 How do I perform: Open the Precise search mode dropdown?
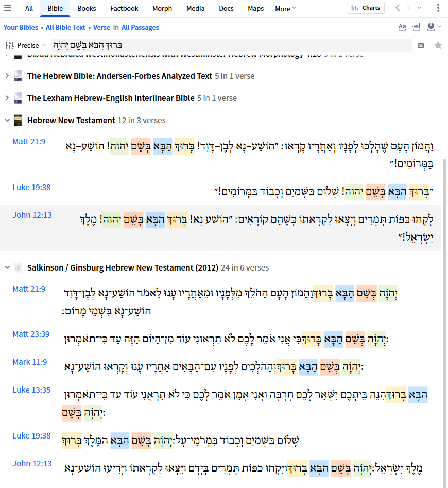(32, 45)
